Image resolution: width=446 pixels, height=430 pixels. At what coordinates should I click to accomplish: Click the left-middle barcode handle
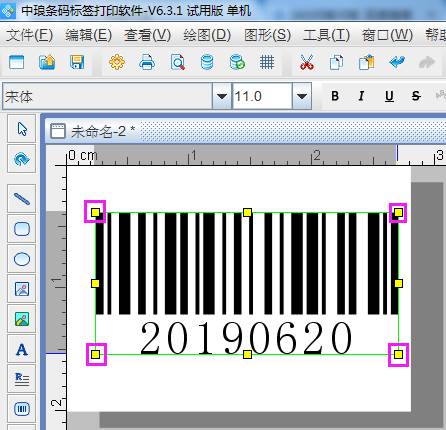pyautogui.click(x=95, y=283)
